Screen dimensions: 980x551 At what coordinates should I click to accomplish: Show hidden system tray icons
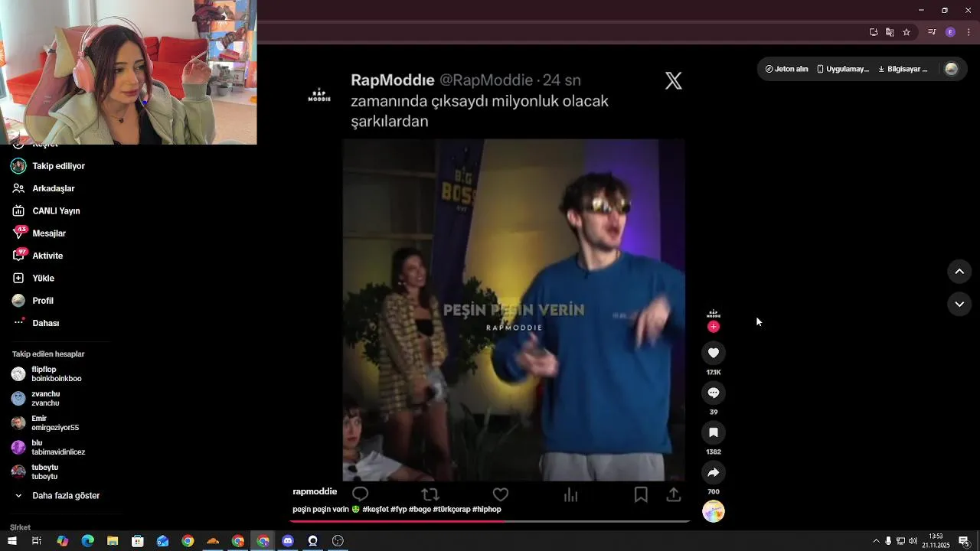(876, 541)
